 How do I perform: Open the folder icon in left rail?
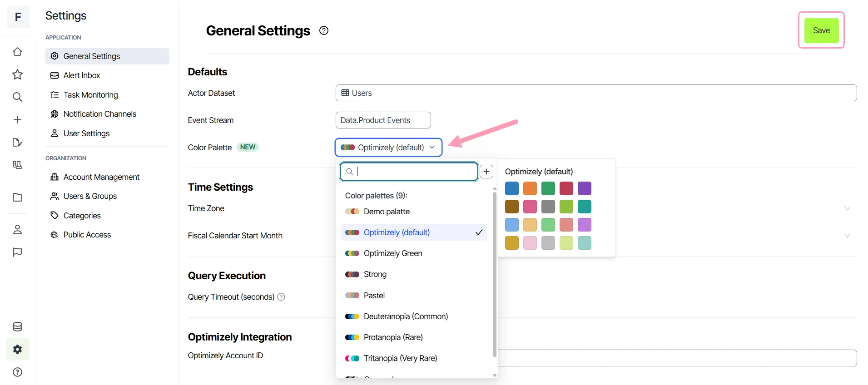pos(17,197)
